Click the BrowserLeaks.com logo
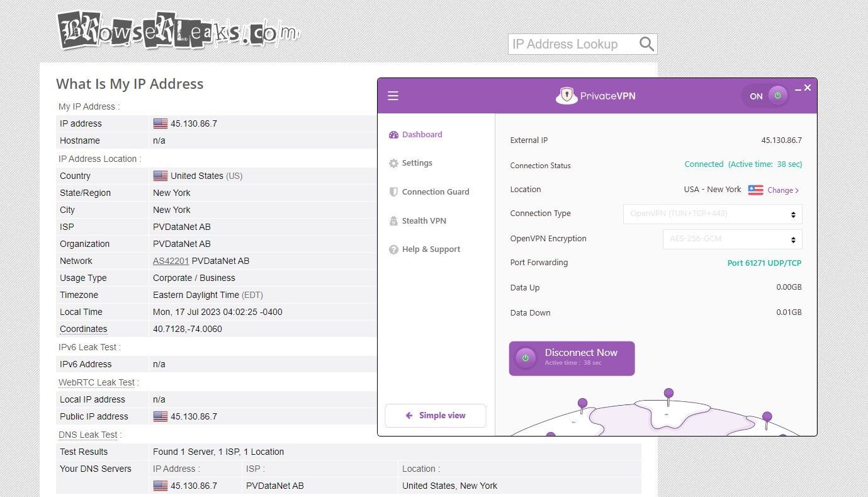The image size is (868, 497). (x=179, y=30)
